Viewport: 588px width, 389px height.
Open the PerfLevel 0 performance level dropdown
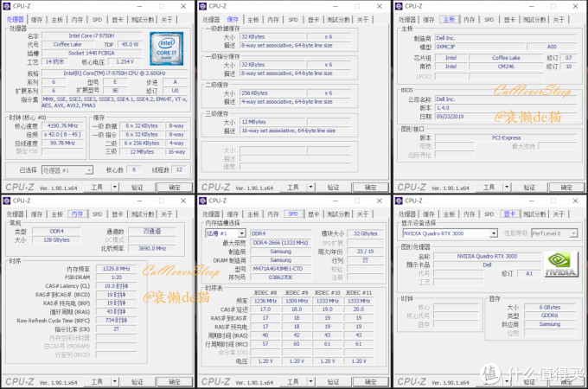pos(573,233)
